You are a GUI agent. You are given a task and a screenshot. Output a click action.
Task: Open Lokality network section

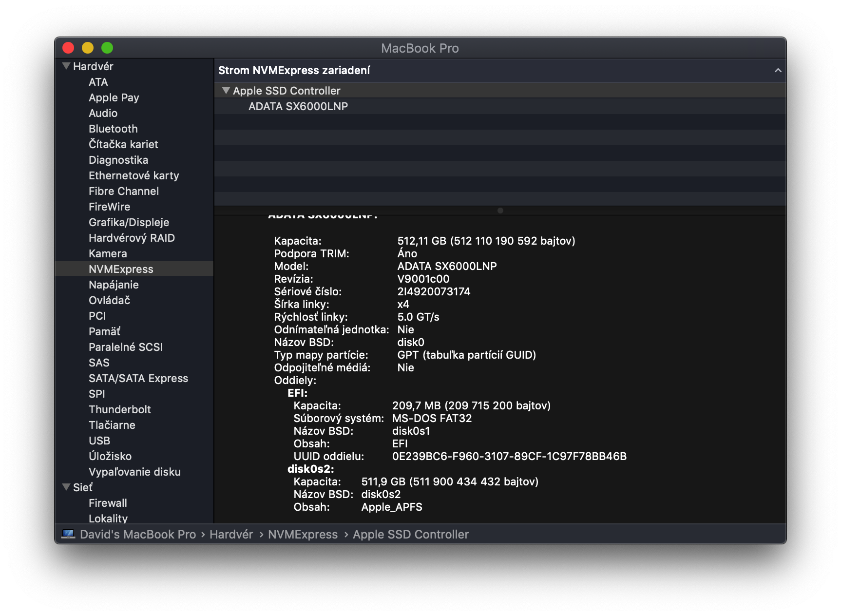[108, 519]
